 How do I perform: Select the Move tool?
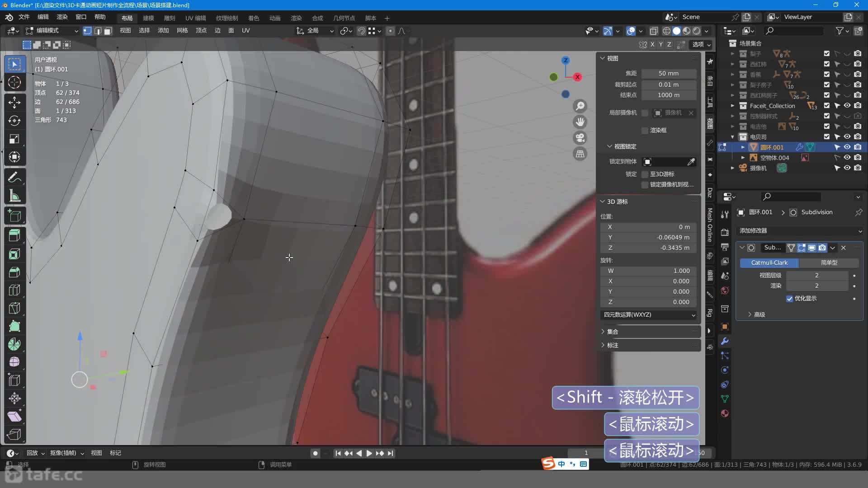coord(14,102)
